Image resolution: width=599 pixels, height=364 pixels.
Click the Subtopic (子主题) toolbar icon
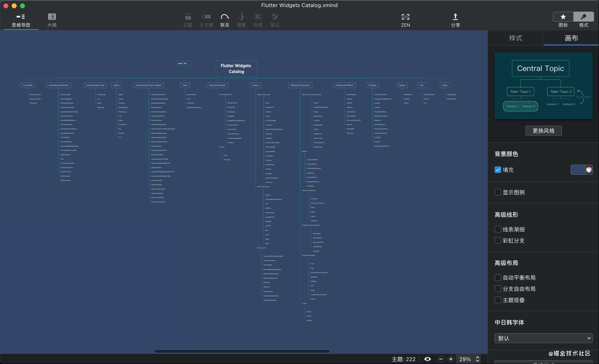click(206, 20)
